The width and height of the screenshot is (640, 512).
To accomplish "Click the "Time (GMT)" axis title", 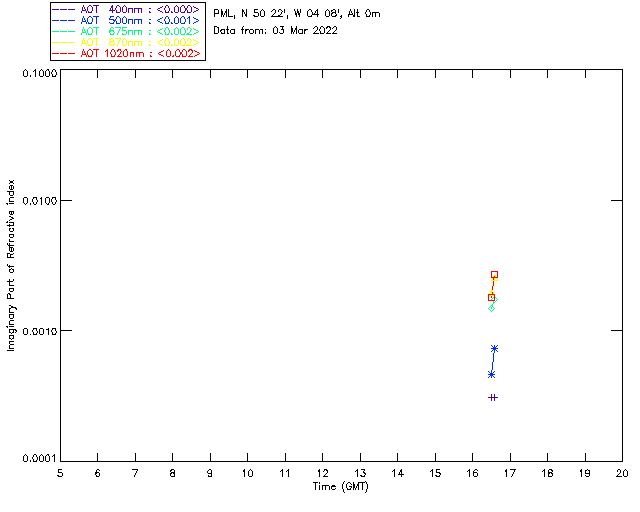I will click(x=341, y=487).
